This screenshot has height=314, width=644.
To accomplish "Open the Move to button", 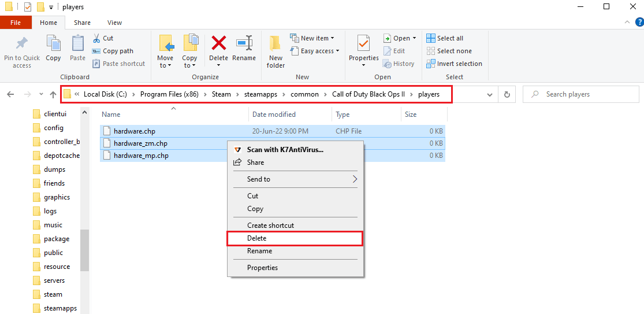I will coord(165,51).
